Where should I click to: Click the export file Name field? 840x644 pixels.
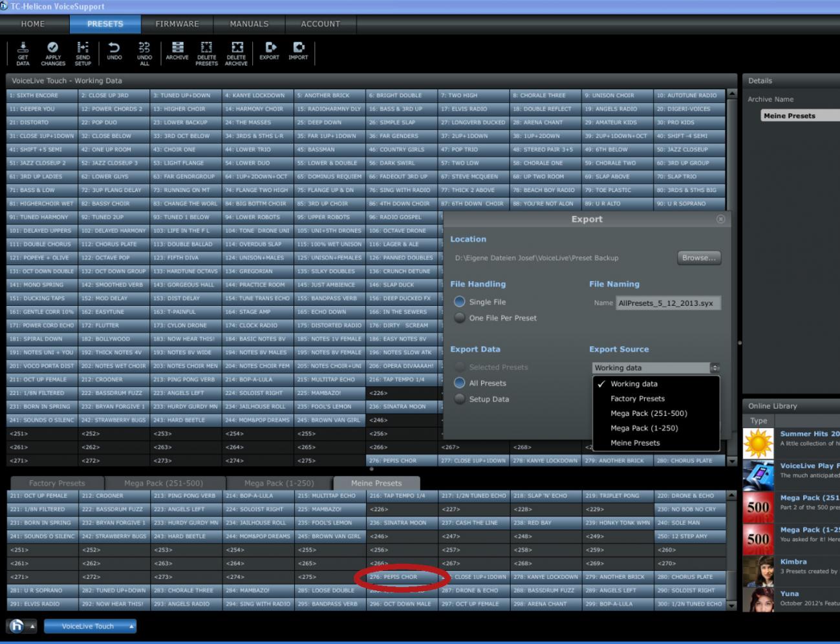(x=668, y=303)
